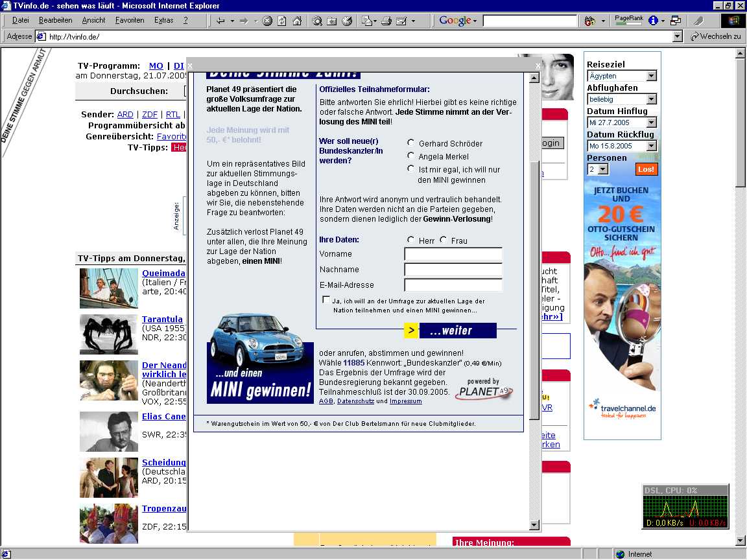Select the Angela Merkel radio button
Image resolution: width=747 pixels, height=560 pixels.
[x=410, y=156]
